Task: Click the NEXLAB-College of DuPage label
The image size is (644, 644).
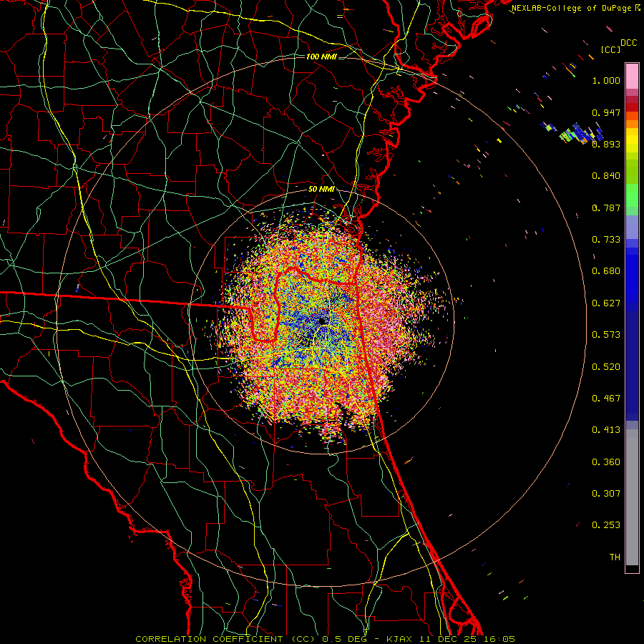Action: point(571,8)
